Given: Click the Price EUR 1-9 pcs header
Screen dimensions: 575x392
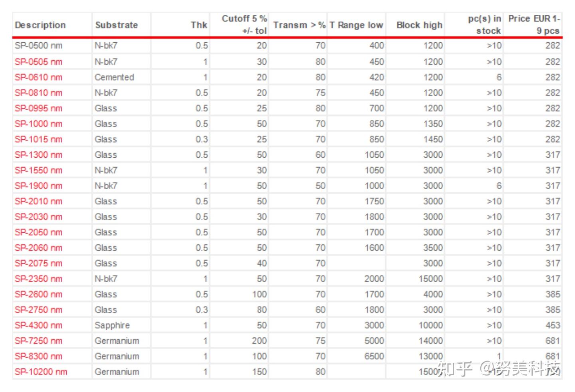Looking at the screenshot, I should point(533,25).
